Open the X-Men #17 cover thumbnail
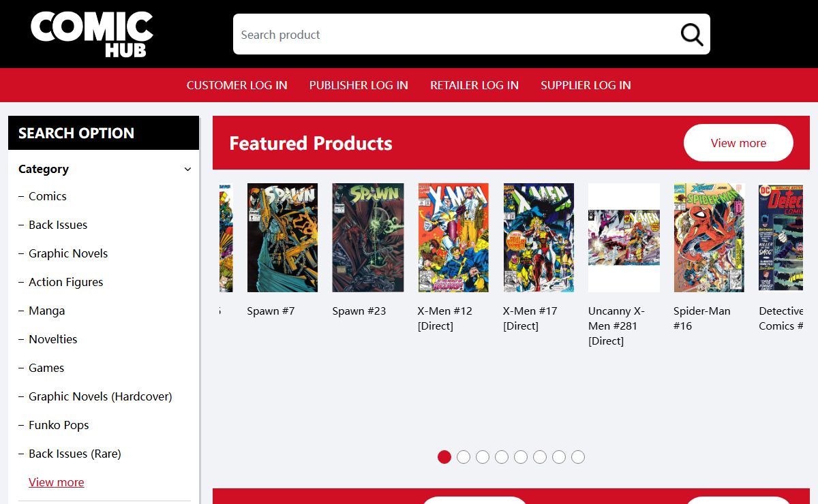818x504 pixels. coord(539,238)
